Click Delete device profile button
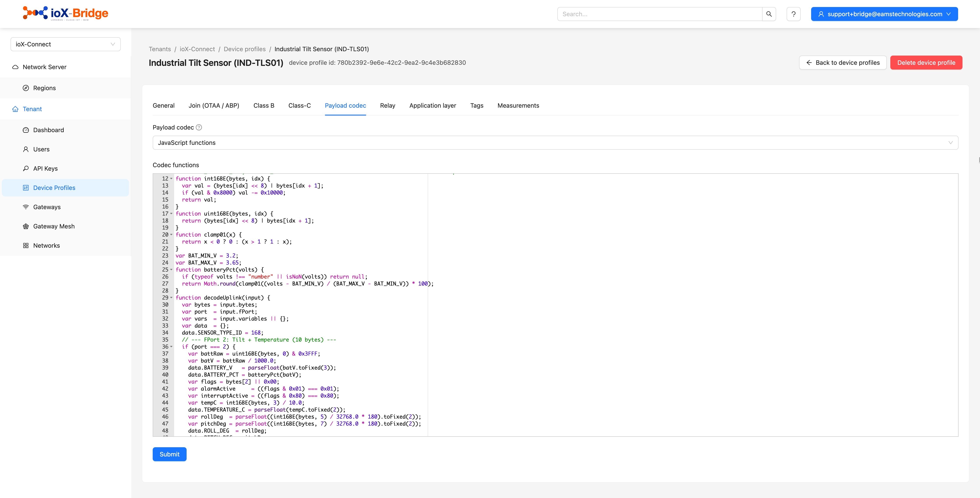980x498 pixels. pyautogui.click(x=926, y=63)
